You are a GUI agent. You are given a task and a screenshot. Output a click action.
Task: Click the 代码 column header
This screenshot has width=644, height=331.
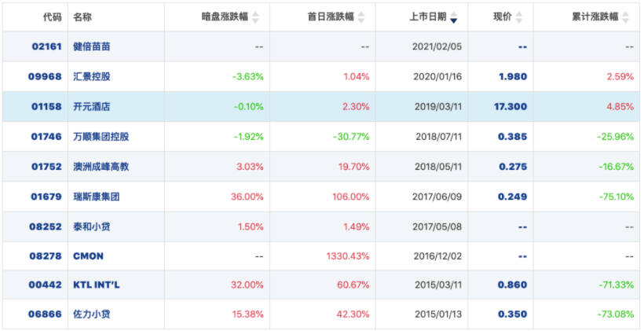coord(53,17)
